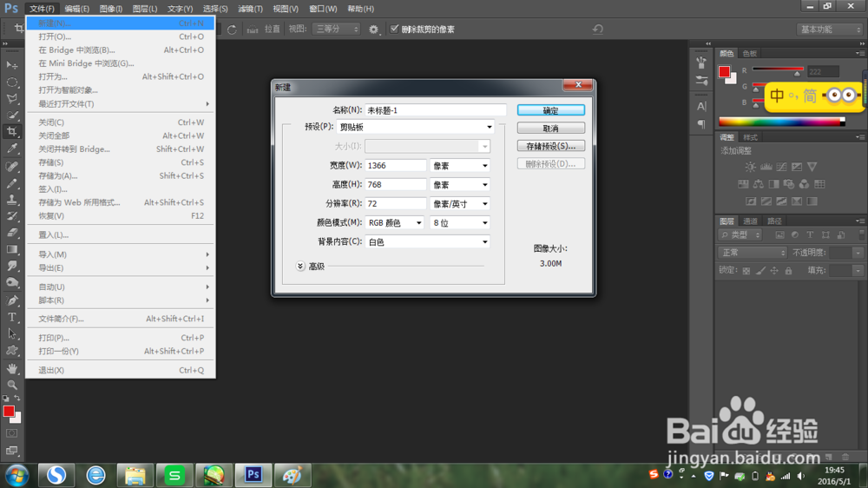Viewport: 868px width, 488px height.
Task: Open the crop view overlay dropdown
Action: click(x=336, y=29)
